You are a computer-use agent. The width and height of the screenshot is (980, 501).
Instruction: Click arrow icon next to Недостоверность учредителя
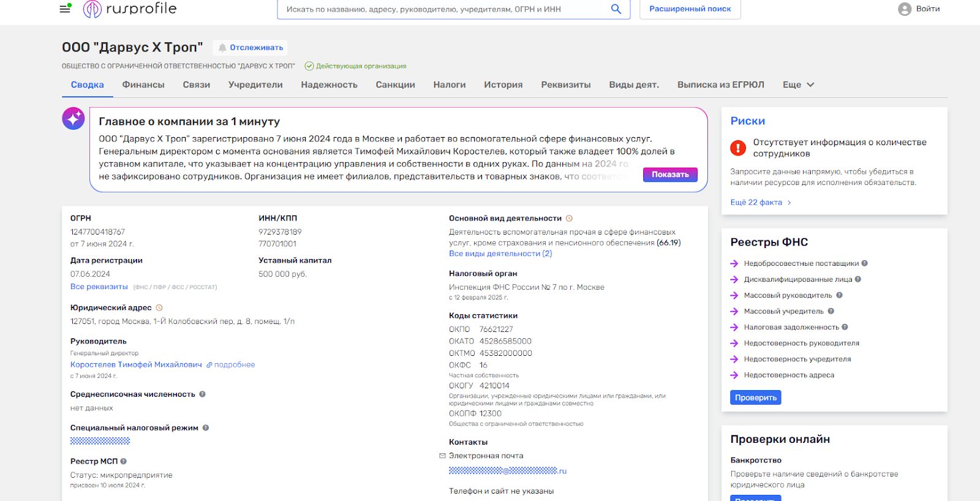pos(734,360)
